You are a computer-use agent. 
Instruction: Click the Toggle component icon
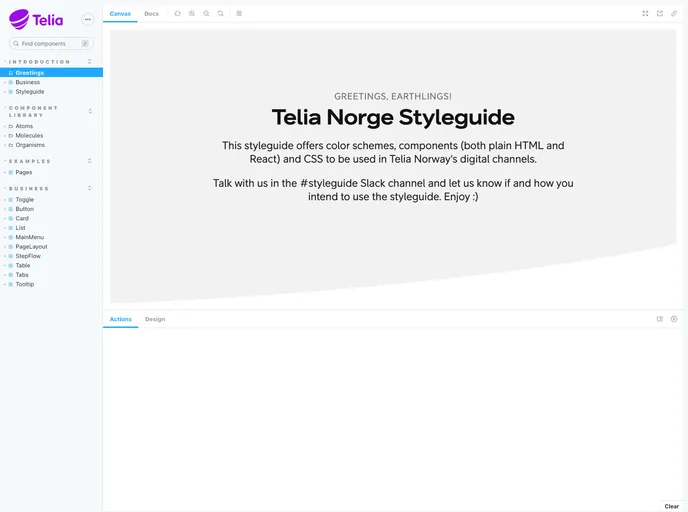click(x=11, y=200)
